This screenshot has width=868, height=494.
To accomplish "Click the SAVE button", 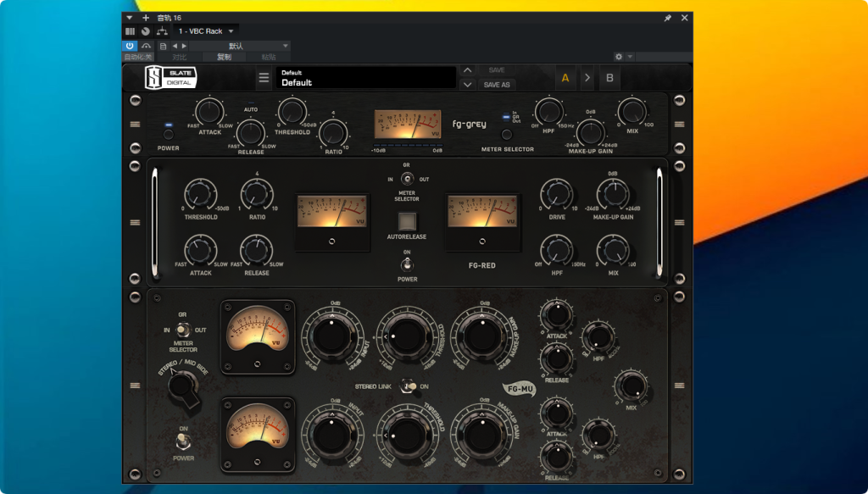I will tap(497, 70).
